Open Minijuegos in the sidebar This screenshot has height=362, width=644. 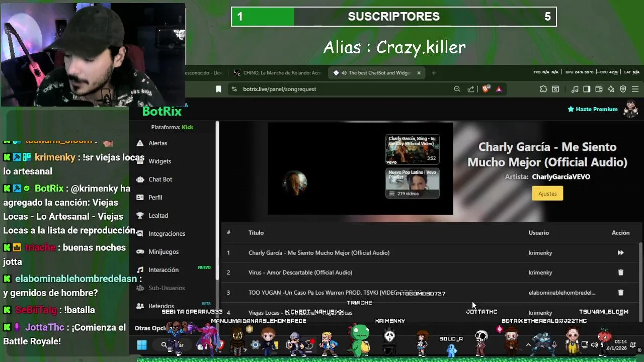(x=164, y=252)
